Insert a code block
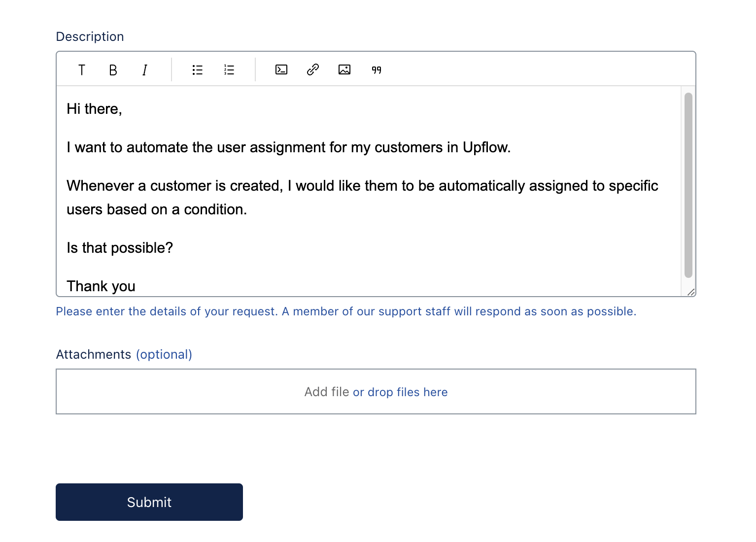The width and height of the screenshot is (756, 542). point(281,70)
